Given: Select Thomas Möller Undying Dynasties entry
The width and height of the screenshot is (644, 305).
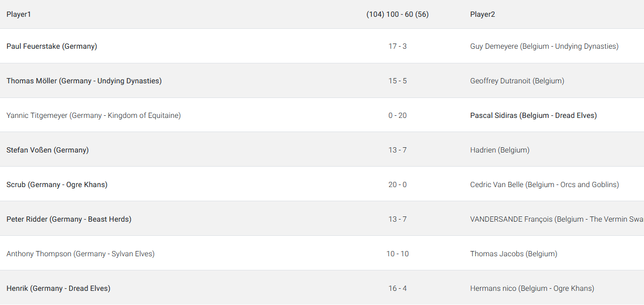Looking at the screenshot, I should pos(84,81).
